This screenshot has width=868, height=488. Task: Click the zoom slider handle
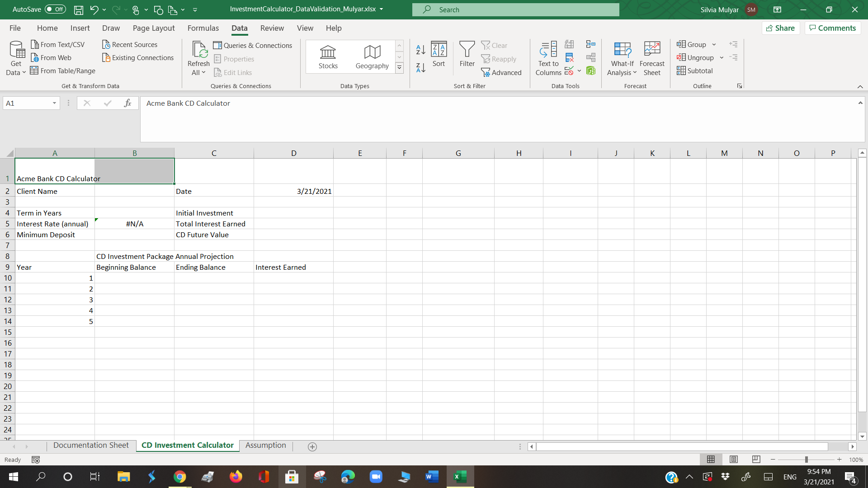click(806, 460)
